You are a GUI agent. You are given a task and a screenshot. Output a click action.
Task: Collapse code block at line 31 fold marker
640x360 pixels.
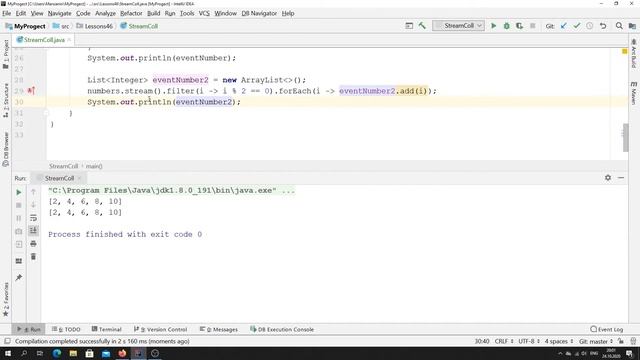pos(46,113)
